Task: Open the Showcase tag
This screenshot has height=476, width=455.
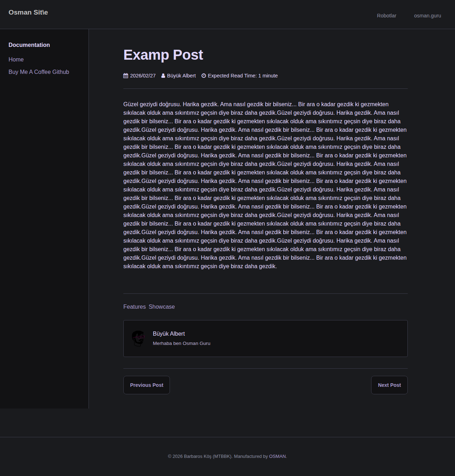Action: point(162,307)
